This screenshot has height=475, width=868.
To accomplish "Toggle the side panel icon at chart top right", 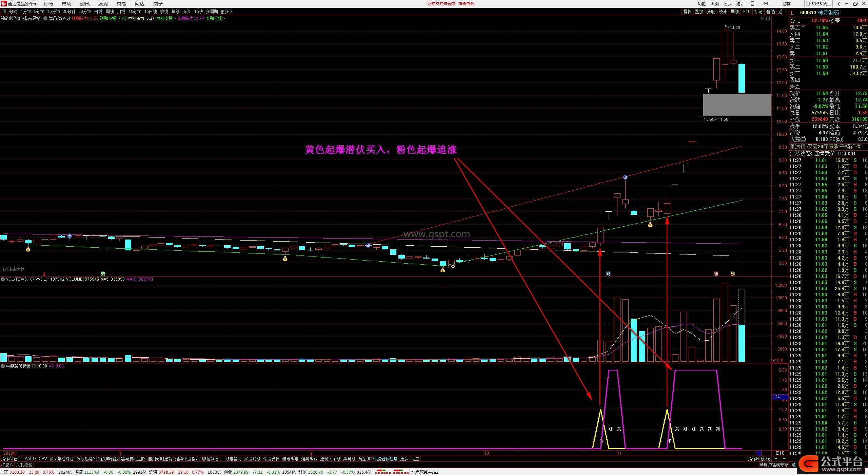I will [x=768, y=19].
